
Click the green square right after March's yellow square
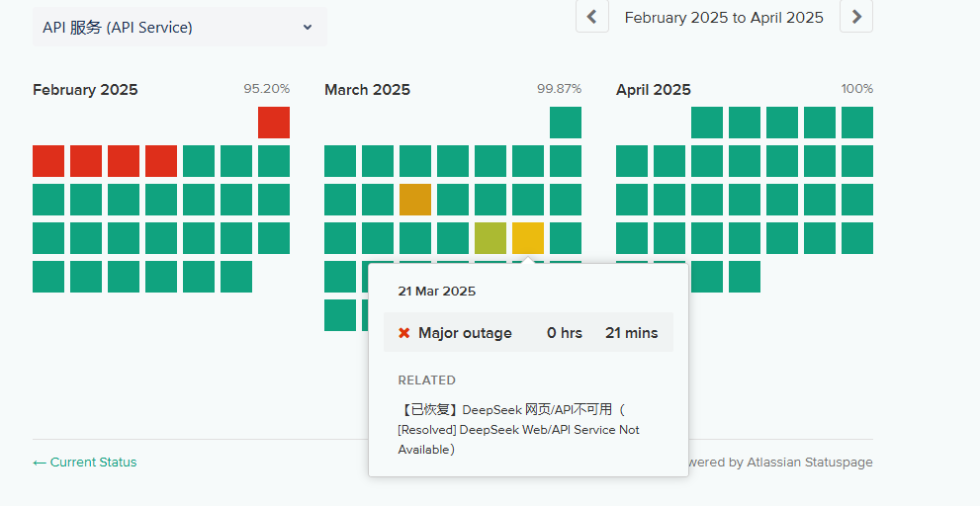[x=566, y=238]
